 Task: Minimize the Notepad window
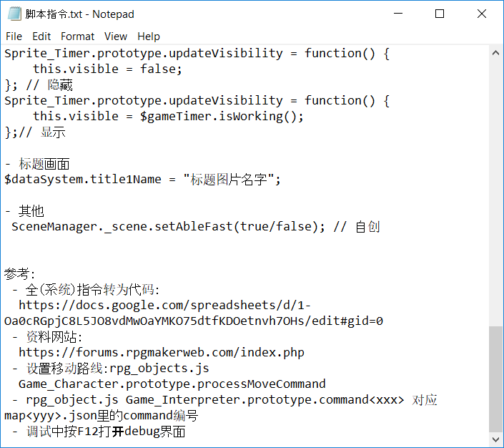pyautogui.click(x=398, y=14)
